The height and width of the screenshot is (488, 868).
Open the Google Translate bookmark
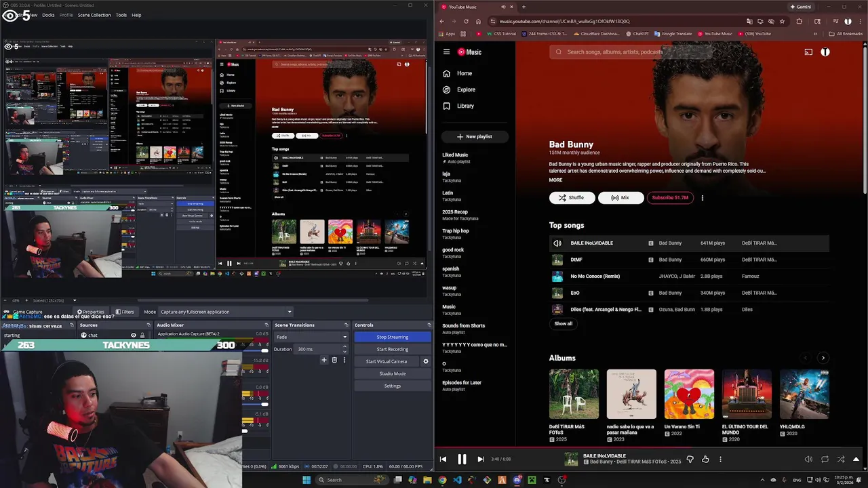(x=673, y=34)
